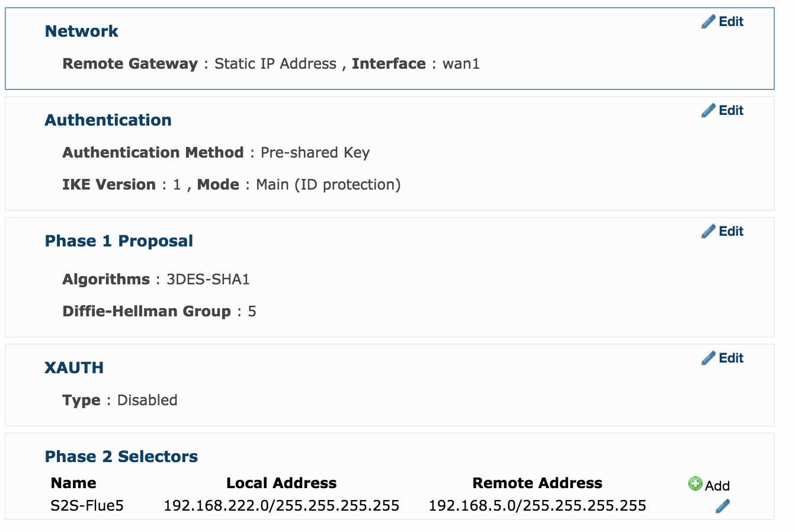795x532 pixels.
Task: Select the Authentication section heading
Action: point(108,120)
